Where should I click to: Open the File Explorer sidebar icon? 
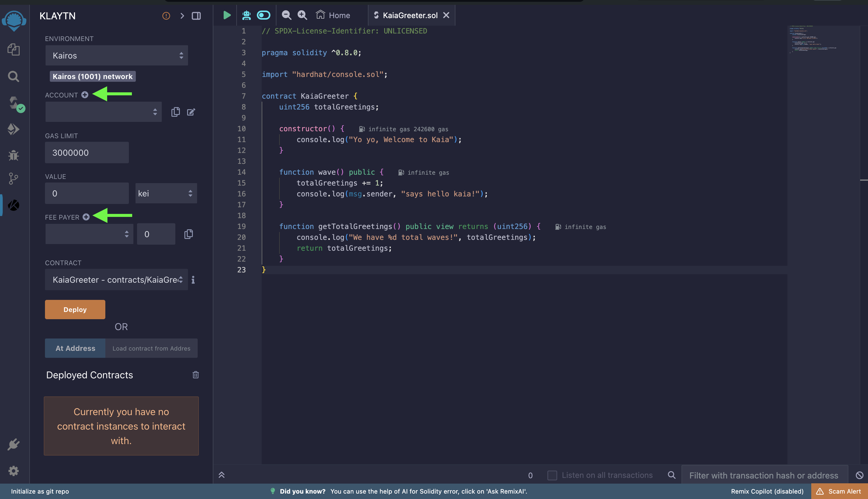tap(13, 50)
